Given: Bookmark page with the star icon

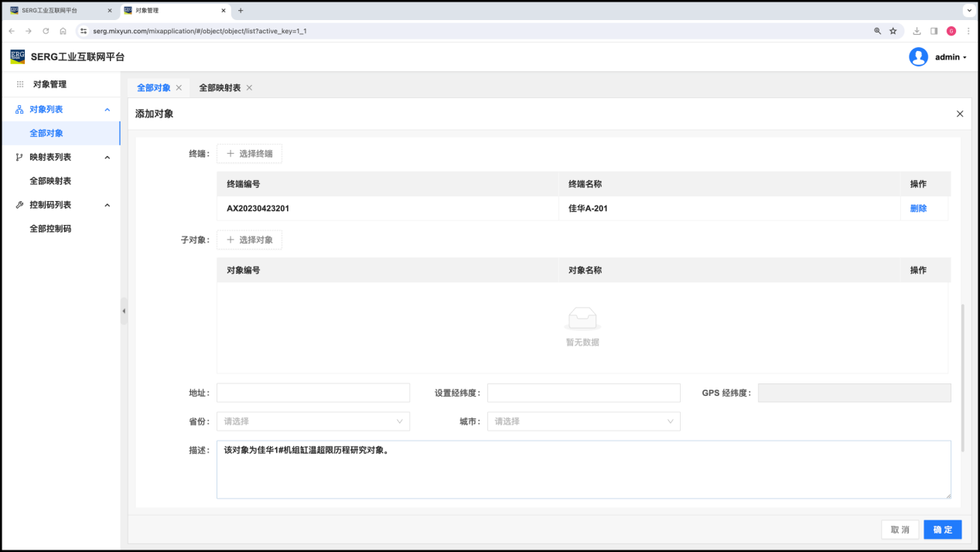Looking at the screenshot, I should pos(893,31).
